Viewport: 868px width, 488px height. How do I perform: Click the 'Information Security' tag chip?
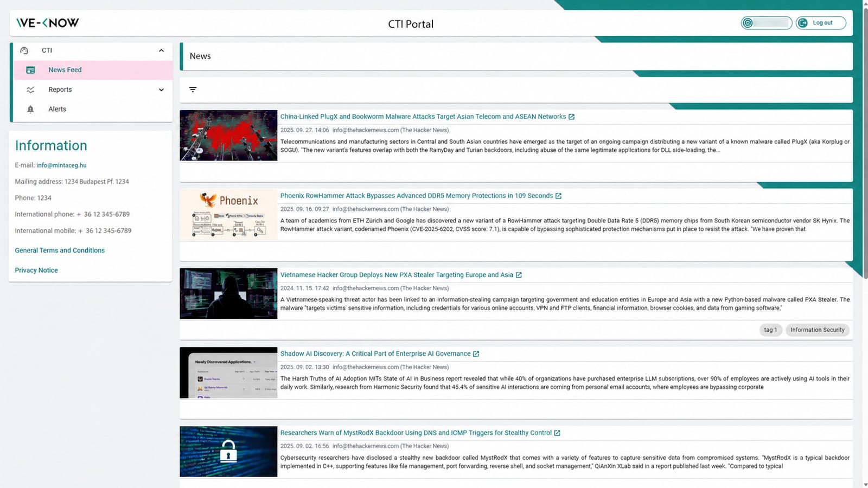point(818,330)
